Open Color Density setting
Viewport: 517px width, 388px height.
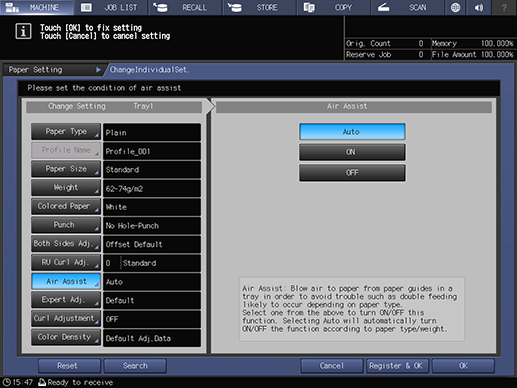tap(66, 337)
